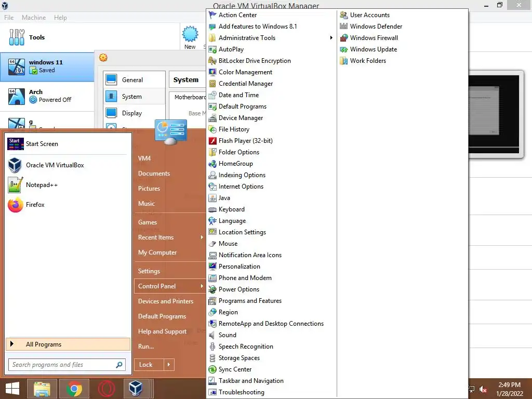
Task: Open My Computer from Start menu
Action: click(x=157, y=252)
